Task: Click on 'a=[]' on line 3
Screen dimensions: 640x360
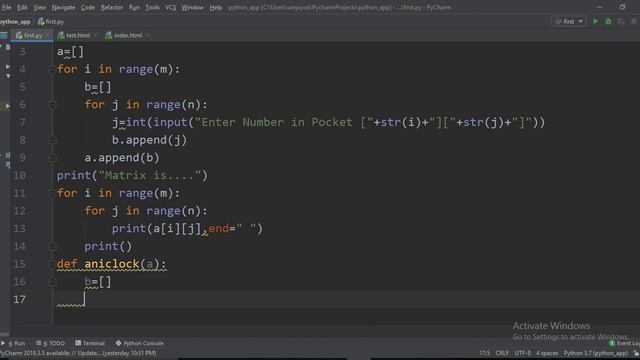Action: pyautogui.click(x=70, y=52)
